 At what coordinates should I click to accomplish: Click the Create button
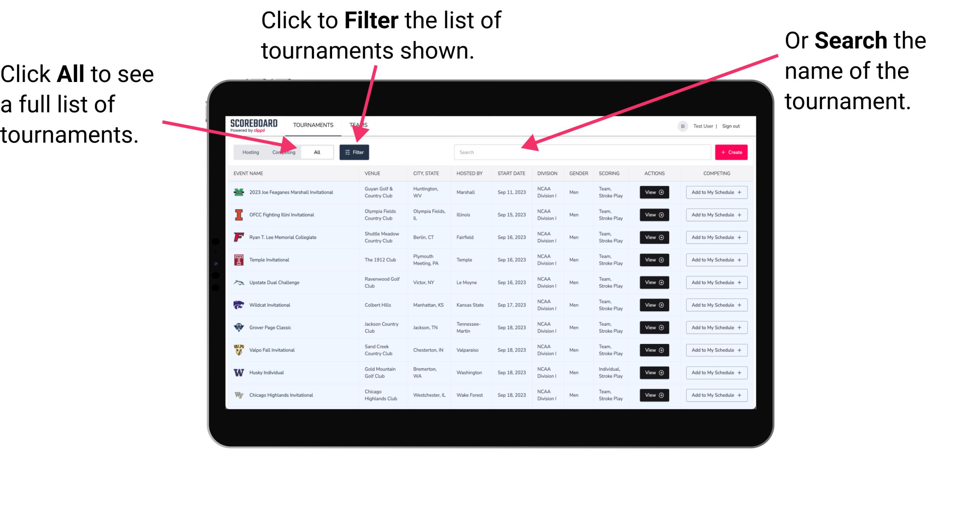coord(731,152)
